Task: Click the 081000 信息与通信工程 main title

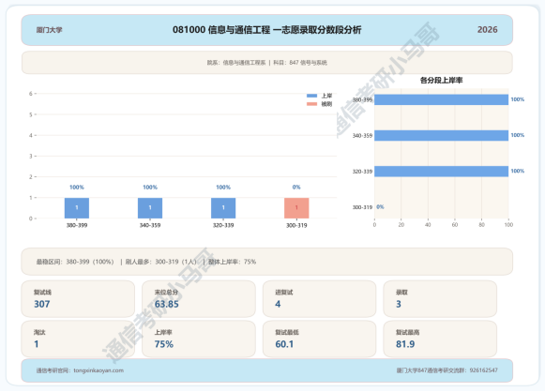Action: point(267,30)
